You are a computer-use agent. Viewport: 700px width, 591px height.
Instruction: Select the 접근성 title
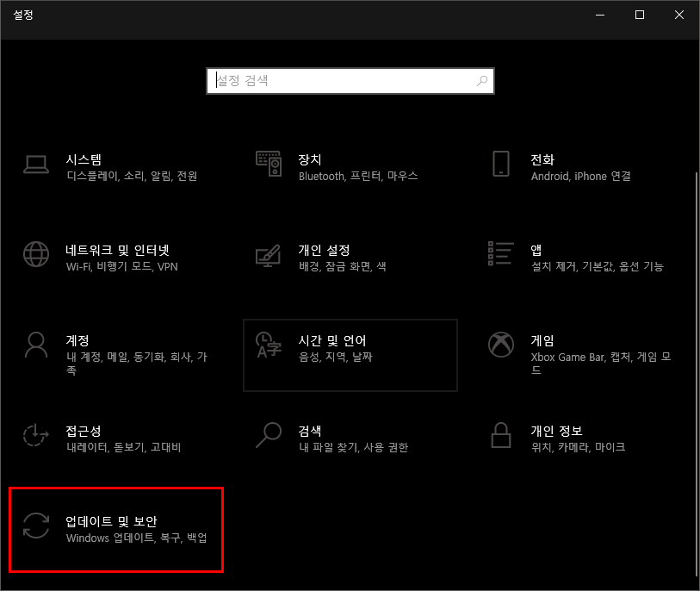pyautogui.click(x=84, y=431)
